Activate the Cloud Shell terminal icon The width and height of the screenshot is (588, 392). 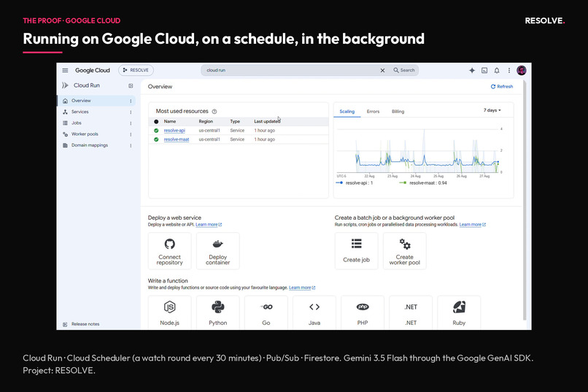click(x=484, y=70)
